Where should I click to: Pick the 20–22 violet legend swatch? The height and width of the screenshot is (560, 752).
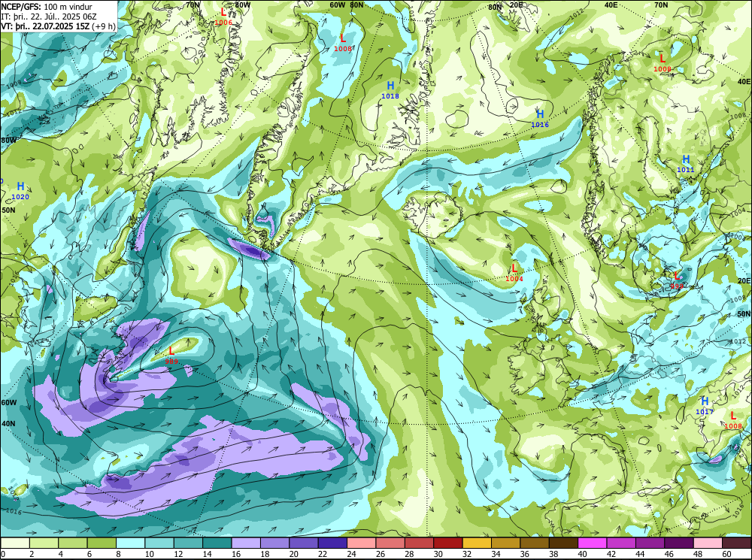[304, 543]
